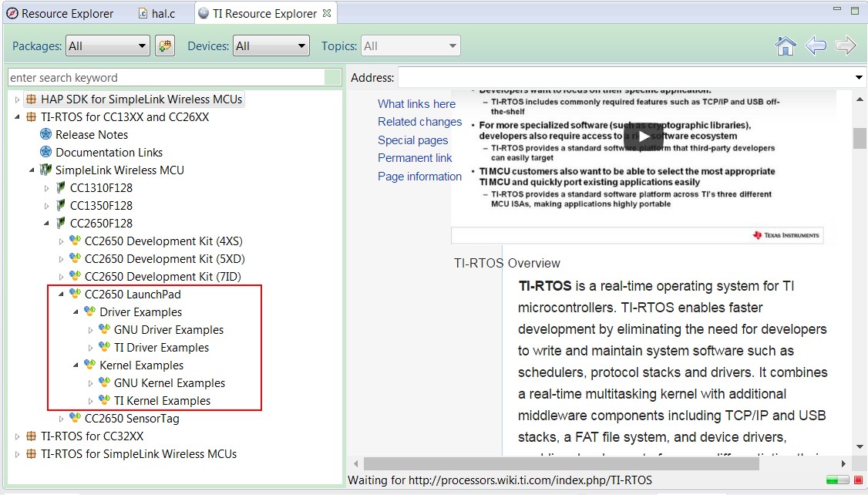Open the Address bar dropdown arrow
The image size is (868, 495).
[x=859, y=78]
